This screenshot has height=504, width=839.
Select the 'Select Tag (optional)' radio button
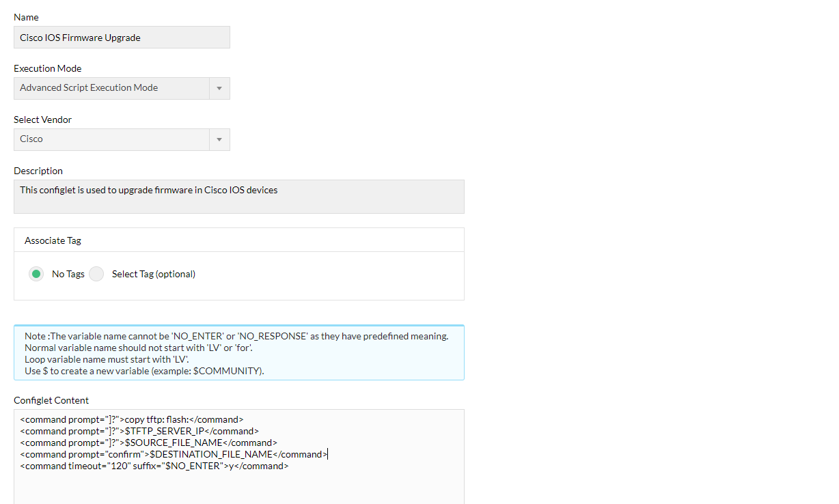tap(97, 274)
